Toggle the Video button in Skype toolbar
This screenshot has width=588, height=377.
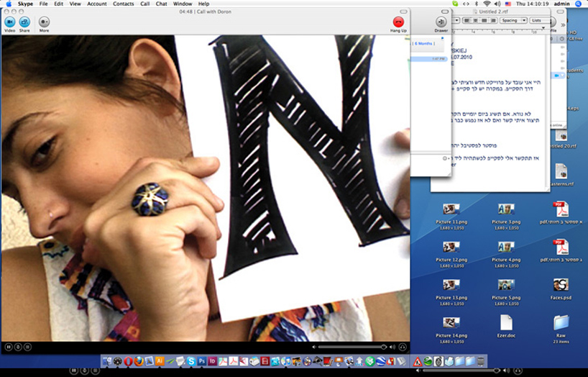(9, 22)
